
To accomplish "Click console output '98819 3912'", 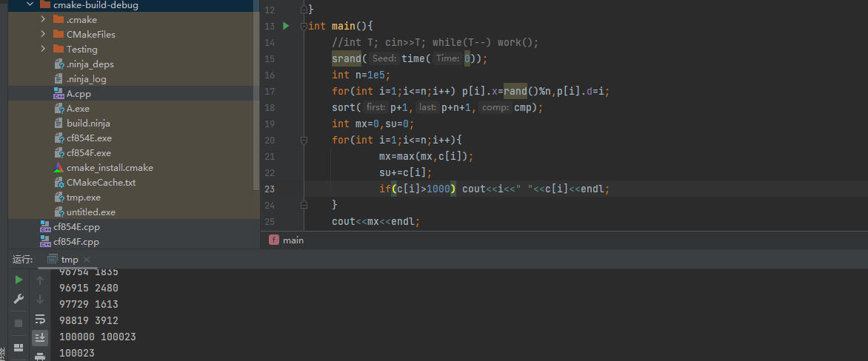I will point(89,320).
